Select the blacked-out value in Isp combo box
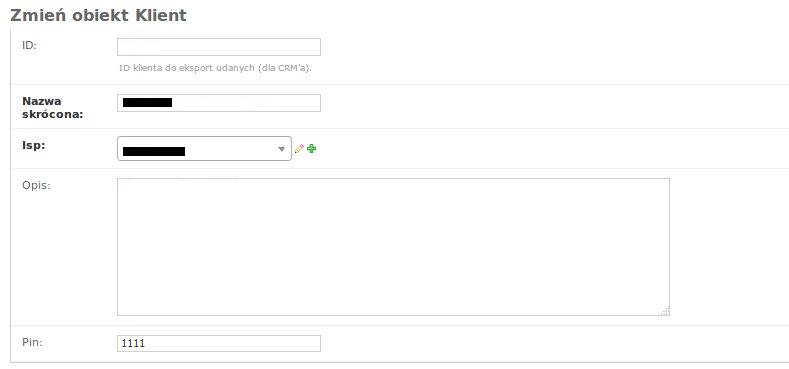 click(x=154, y=151)
